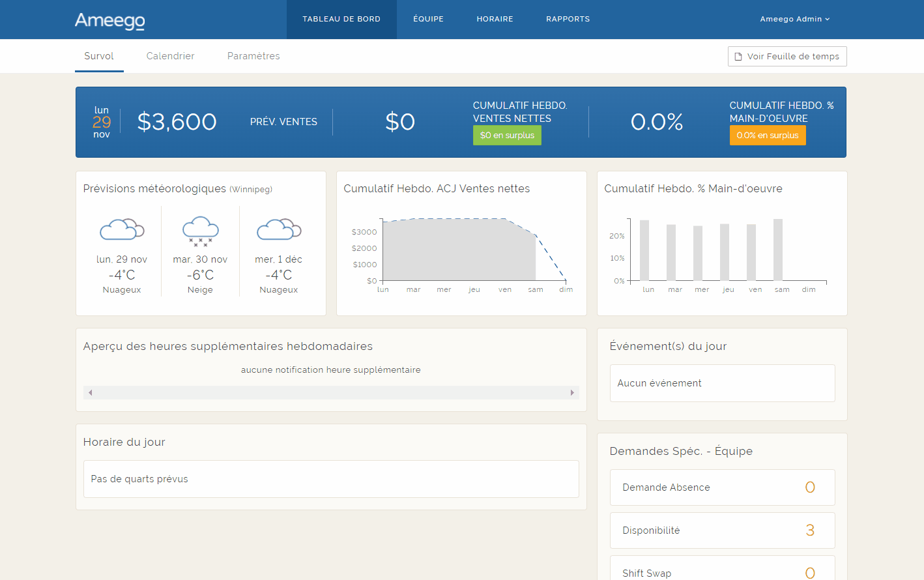
Task: Open the Ameego Admin user dropdown
Action: [x=794, y=19]
